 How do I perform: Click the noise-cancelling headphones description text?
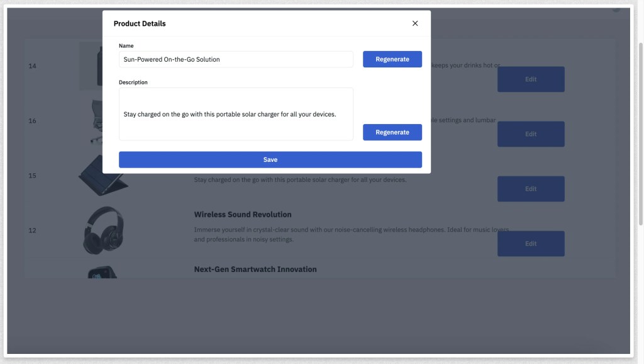(352, 234)
